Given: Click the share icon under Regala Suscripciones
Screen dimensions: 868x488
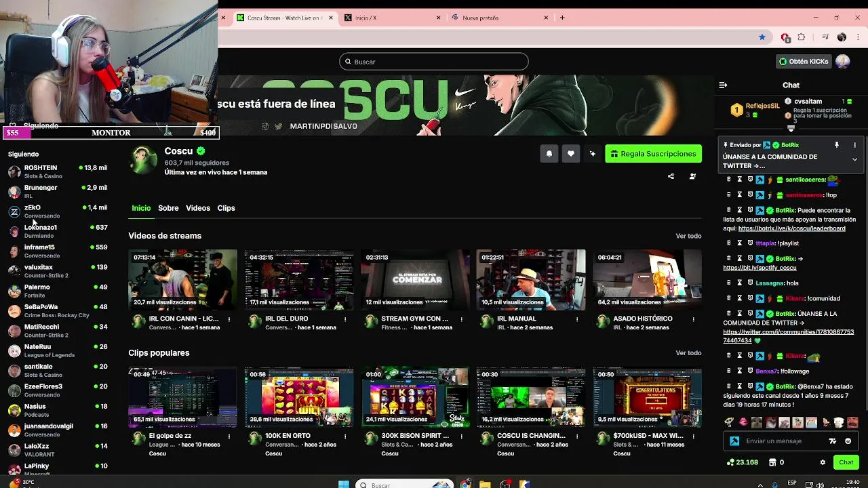Looking at the screenshot, I should click(x=671, y=176).
